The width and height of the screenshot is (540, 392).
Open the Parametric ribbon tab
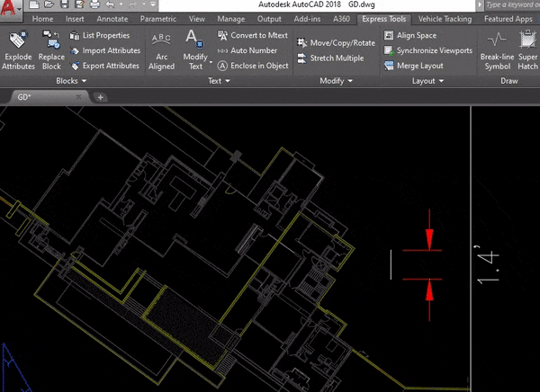click(x=158, y=19)
